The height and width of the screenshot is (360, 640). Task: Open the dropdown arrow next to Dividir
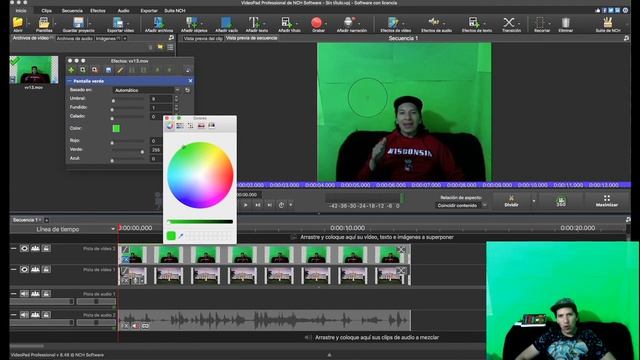click(x=533, y=201)
